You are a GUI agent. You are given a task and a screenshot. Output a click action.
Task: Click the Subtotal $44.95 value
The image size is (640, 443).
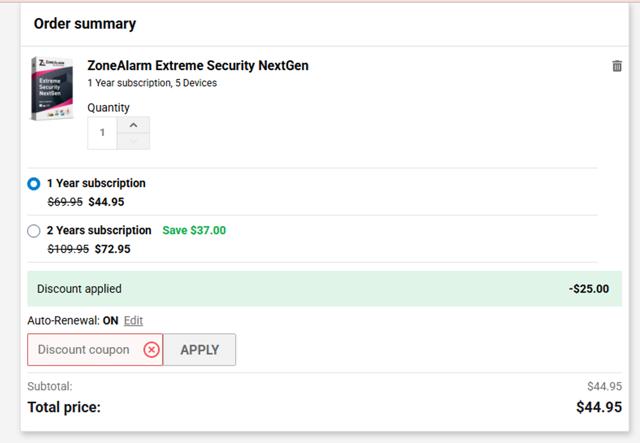(604, 386)
